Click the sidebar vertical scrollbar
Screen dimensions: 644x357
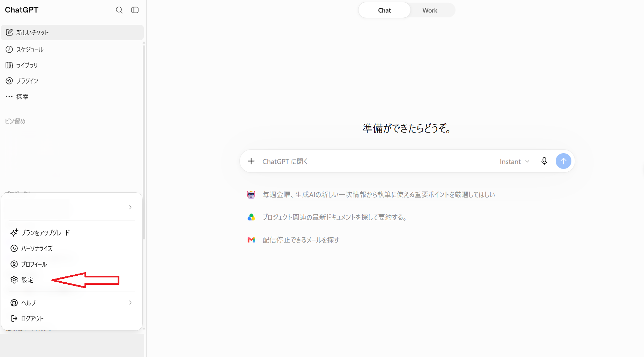[x=144, y=142]
